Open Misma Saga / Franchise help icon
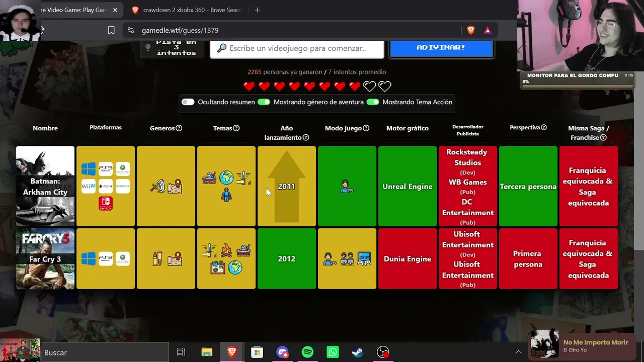Viewport: 644px width, 362px height. click(x=603, y=138)
